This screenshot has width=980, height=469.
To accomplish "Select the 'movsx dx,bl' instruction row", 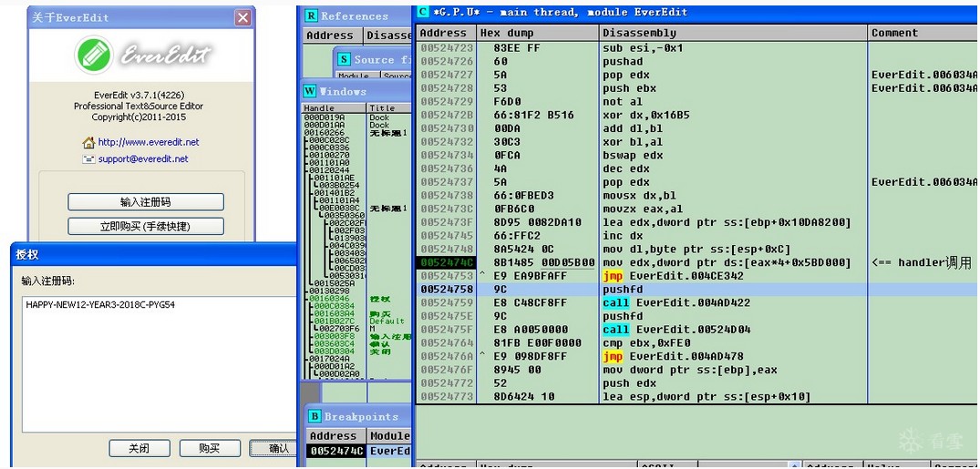I will coord(696,196).
